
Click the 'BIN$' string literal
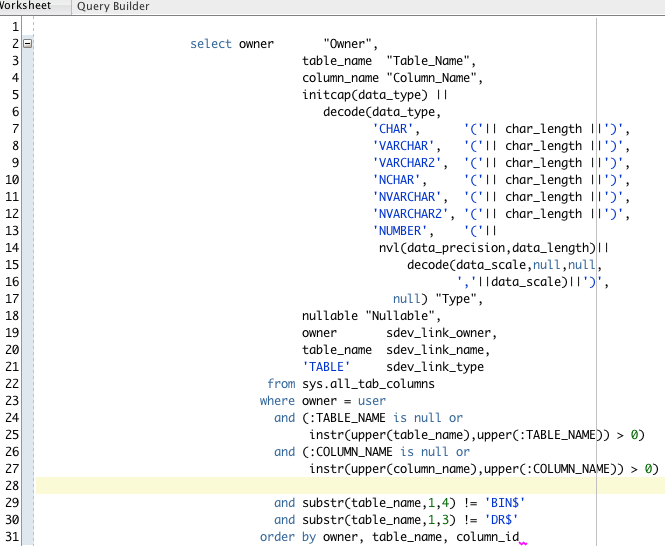point(505,503)
